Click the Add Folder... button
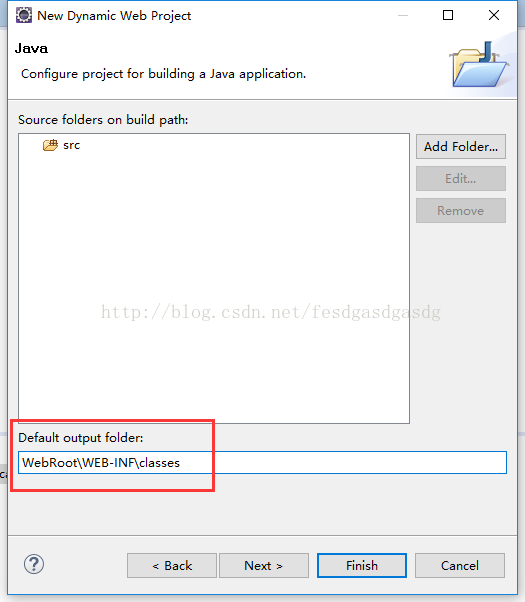 coord(461,147)
